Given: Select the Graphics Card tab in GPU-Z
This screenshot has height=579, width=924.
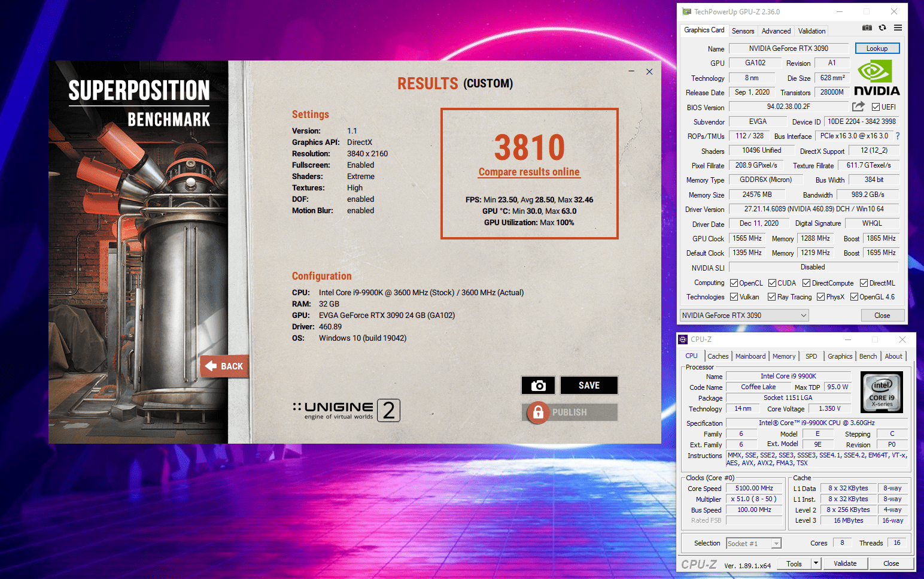Looking at the screenshot, I should click(704, 30).
